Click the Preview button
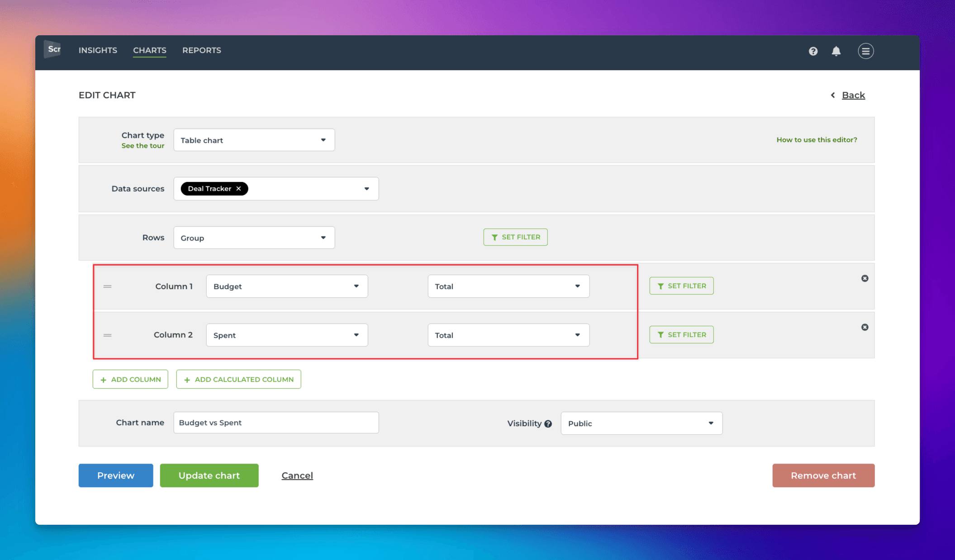 [116, 475]
